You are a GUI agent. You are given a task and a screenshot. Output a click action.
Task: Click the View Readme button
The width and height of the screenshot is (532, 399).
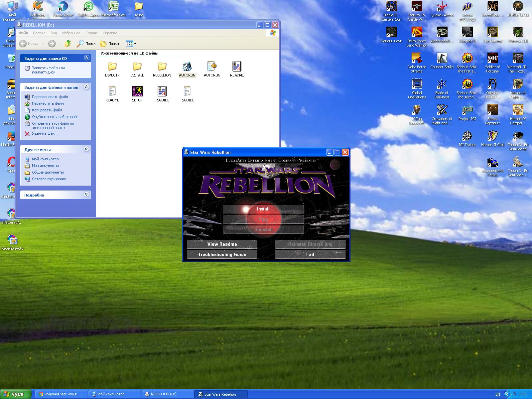tap(222, 244)
